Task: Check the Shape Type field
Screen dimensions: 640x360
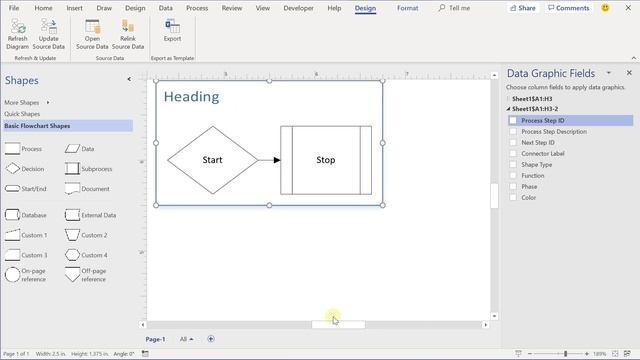Action: coord(513,164)
